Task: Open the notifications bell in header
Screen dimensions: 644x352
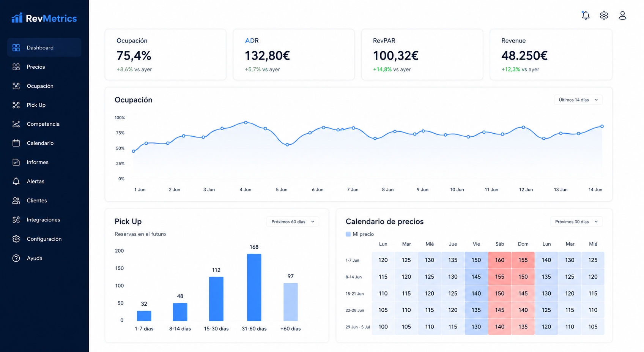Action: [x=586, y=15]
